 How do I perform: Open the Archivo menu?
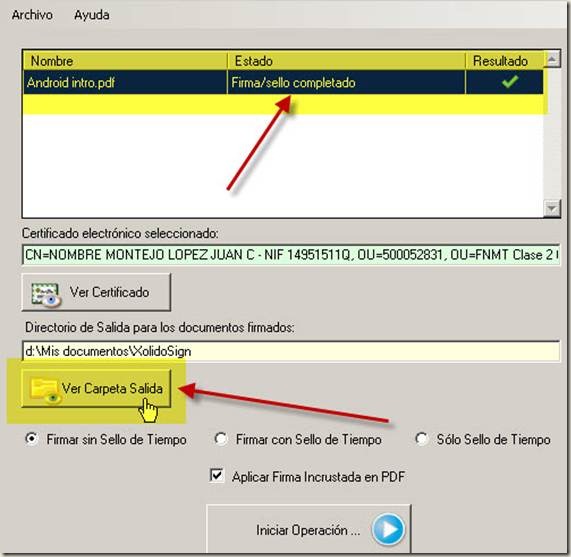[32, 15]
